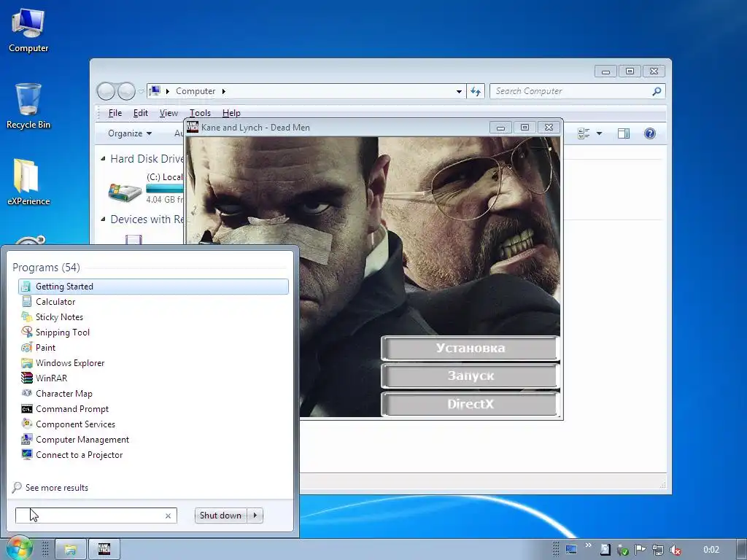Open the View menu in Explorer
Viewport: 747px width, 560px height.
[169, 113]
